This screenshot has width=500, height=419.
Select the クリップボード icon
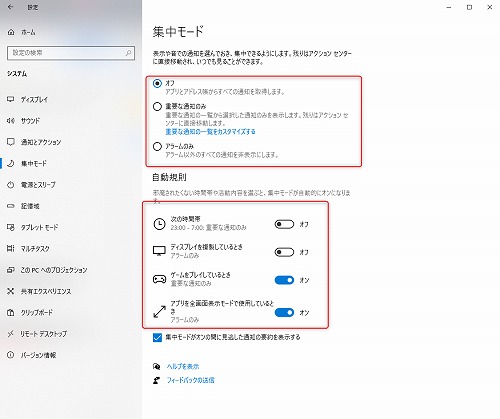click(x=11, y=313)
